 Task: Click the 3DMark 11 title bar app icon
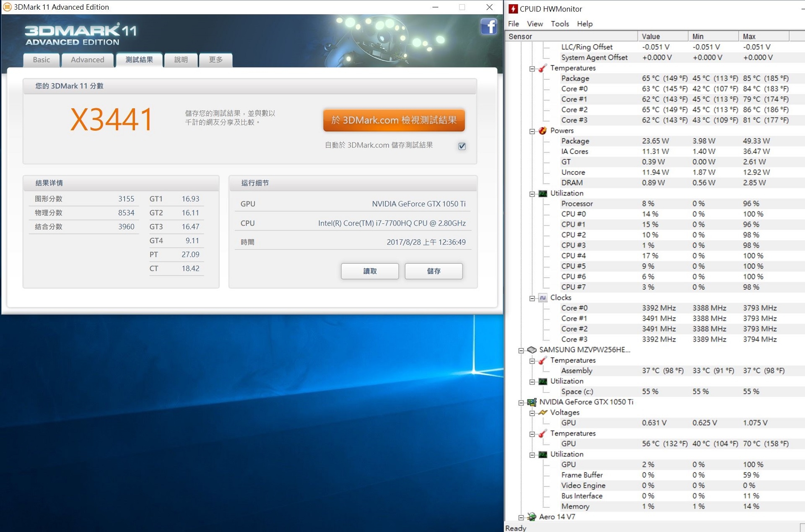7,7
